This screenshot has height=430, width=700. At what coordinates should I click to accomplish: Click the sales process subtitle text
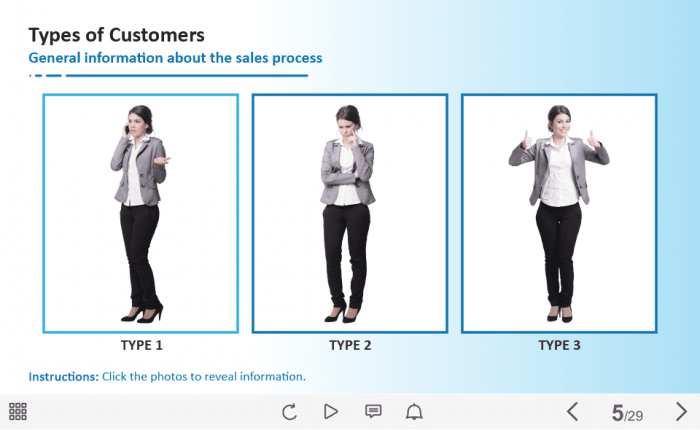(175, 58)
